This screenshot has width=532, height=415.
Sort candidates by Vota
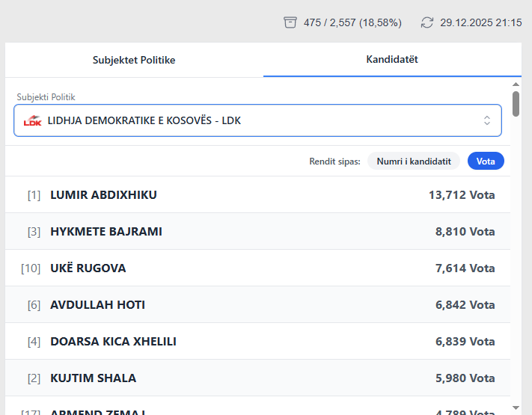tap(486, 161)
